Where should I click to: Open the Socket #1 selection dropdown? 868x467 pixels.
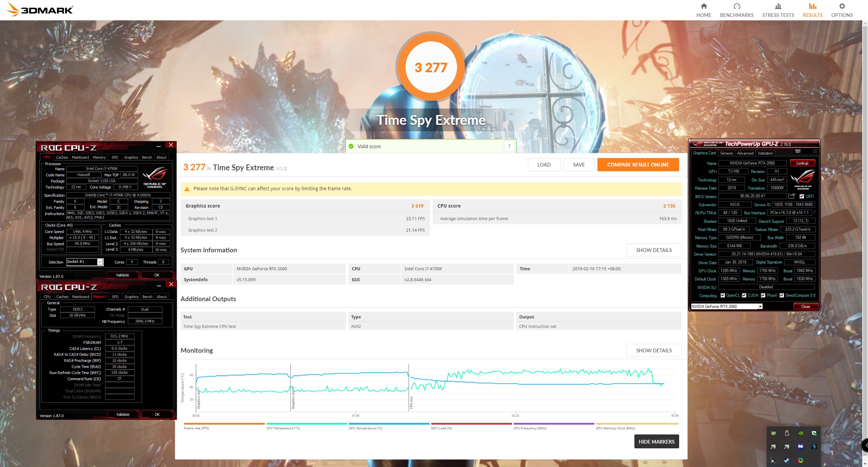pyautogui.click(x=100, y=262)
